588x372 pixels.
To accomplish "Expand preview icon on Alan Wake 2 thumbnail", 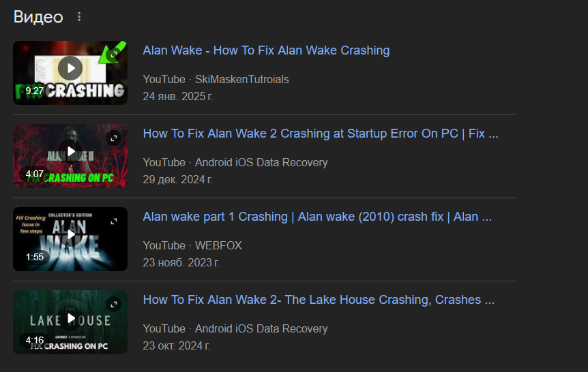I will (x=114, y=138).
